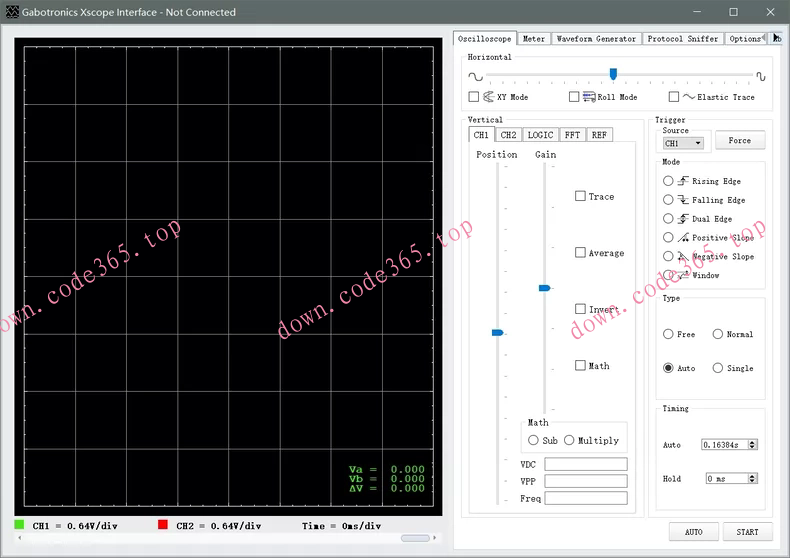The width and height of the screenshot is (790, 558).
Task: Increase the Auto timing value stepper
Action: coord(753,442)
